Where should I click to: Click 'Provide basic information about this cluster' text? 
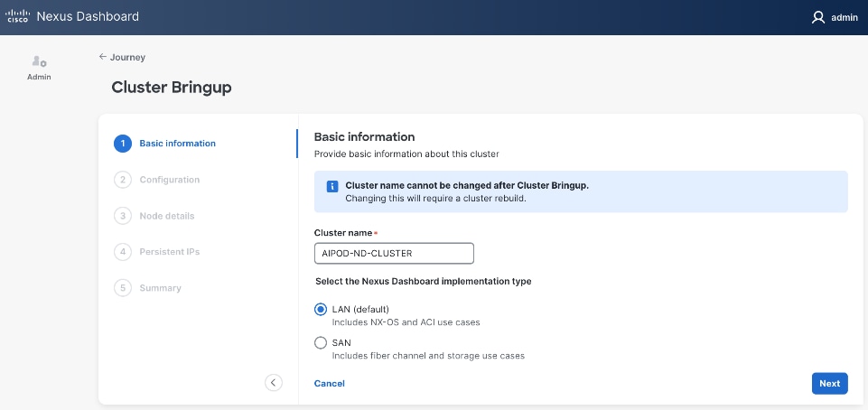pyautogui.click(x=406, y=154)
